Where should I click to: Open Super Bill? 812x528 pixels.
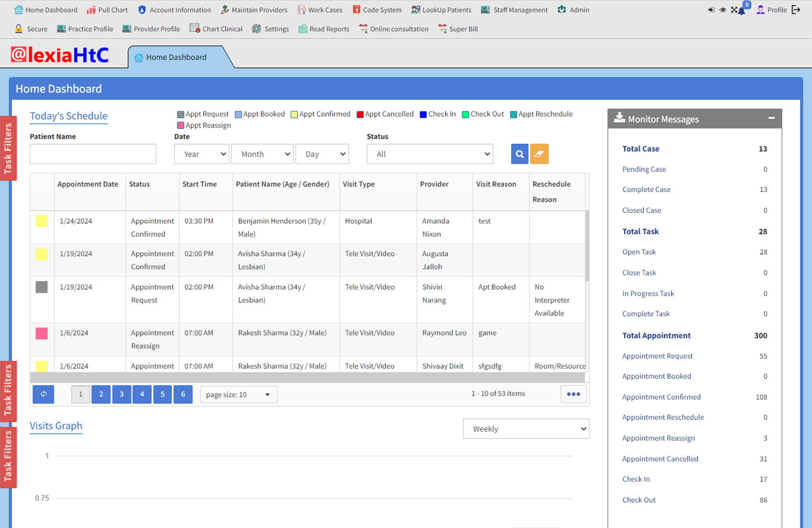click(x=458, y=29)
